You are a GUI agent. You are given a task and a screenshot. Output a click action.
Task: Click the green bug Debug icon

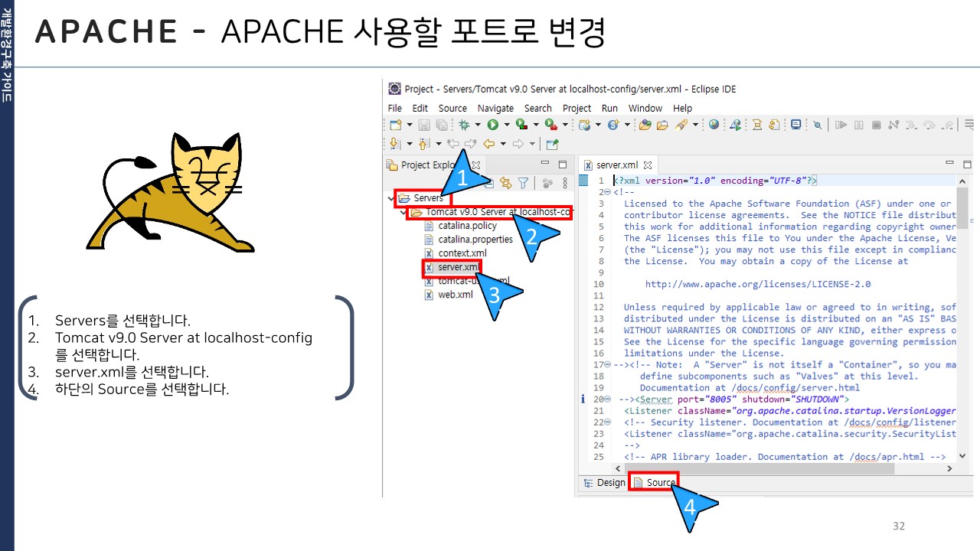[x=464, y=126]
